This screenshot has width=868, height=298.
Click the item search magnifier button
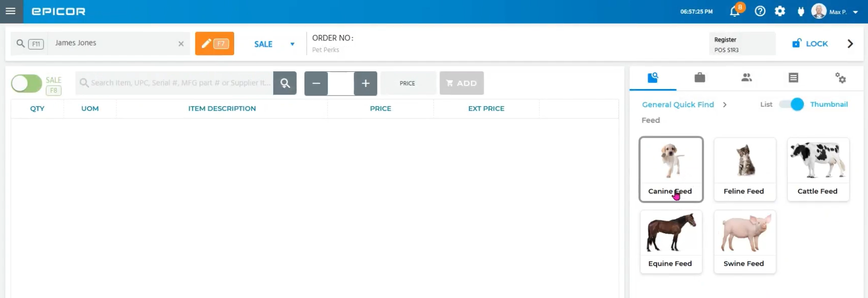(x=285, y=83)
